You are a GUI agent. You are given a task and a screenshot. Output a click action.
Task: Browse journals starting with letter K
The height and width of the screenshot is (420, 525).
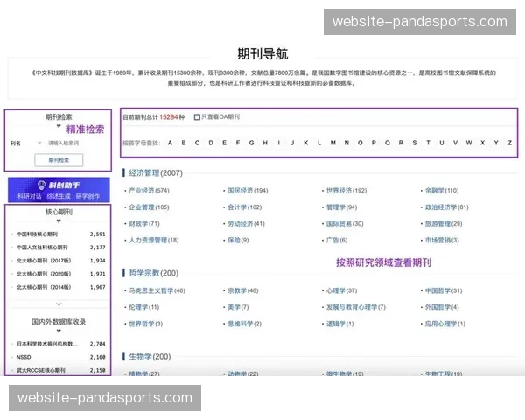point(305,143)
